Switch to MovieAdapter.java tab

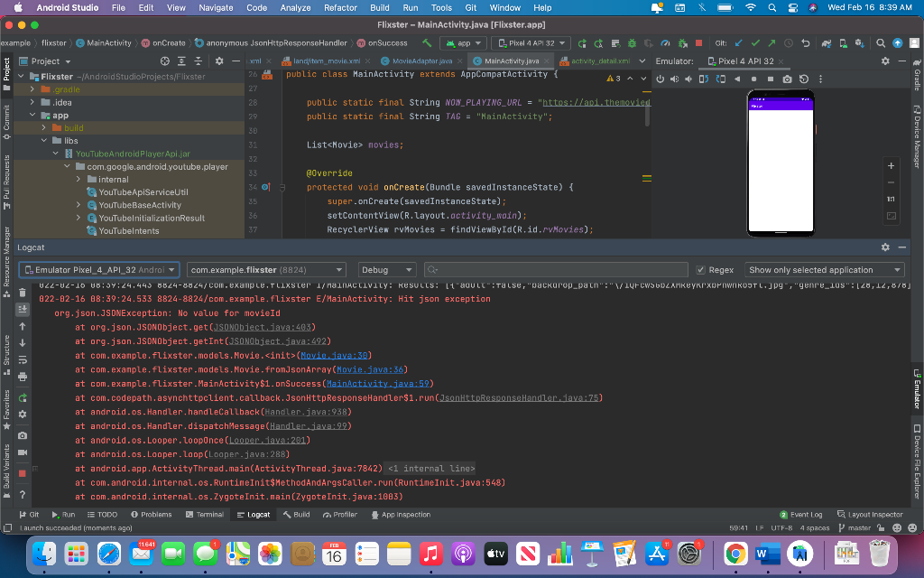pos(422,61)
